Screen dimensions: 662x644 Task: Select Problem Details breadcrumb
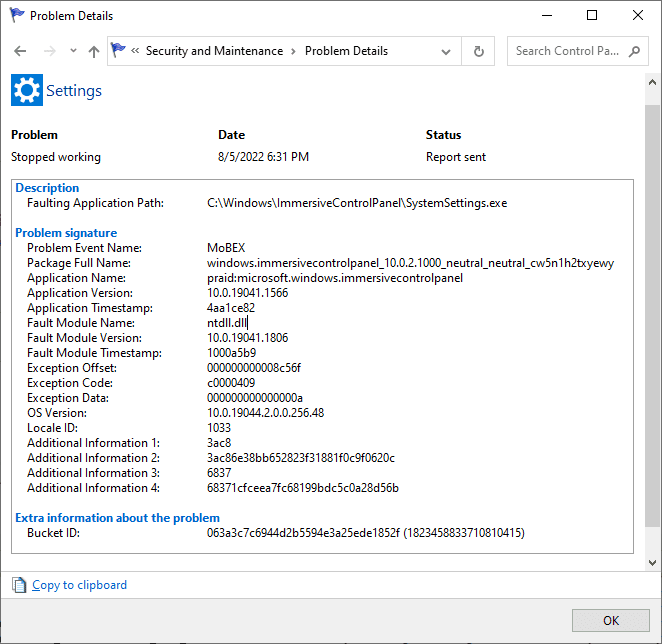coord(346,51)
